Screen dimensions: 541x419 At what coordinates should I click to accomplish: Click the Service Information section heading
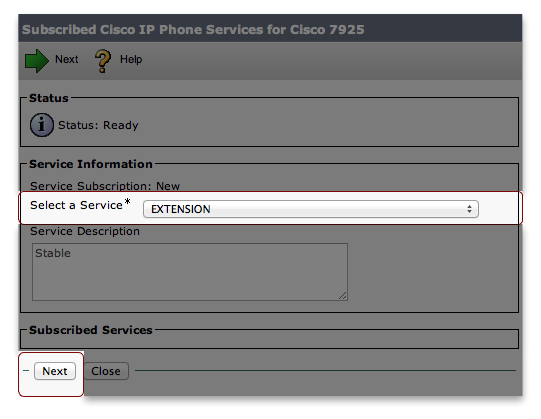[x=91, y=164]
